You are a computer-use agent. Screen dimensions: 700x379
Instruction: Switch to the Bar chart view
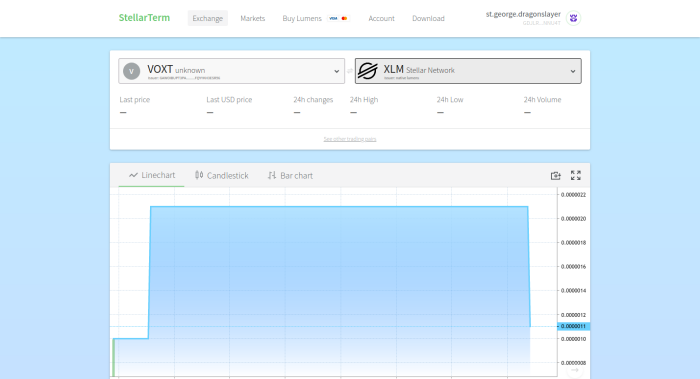coord(290,175)
